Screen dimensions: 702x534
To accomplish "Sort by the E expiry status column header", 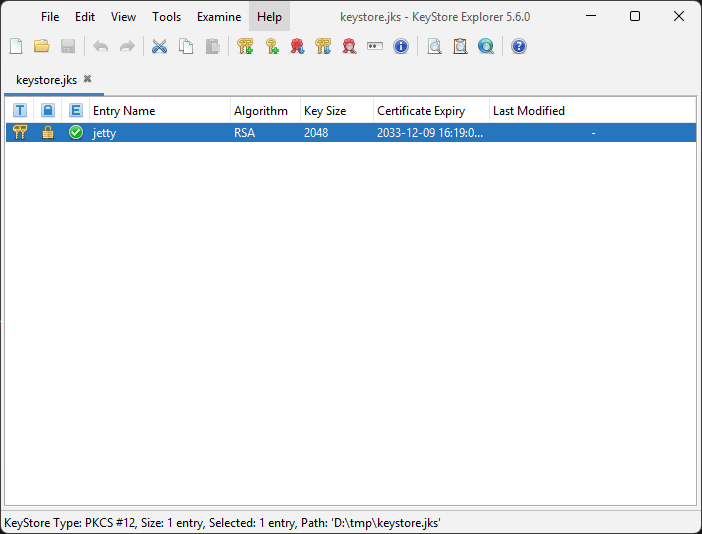I will (x=76, y=110).
